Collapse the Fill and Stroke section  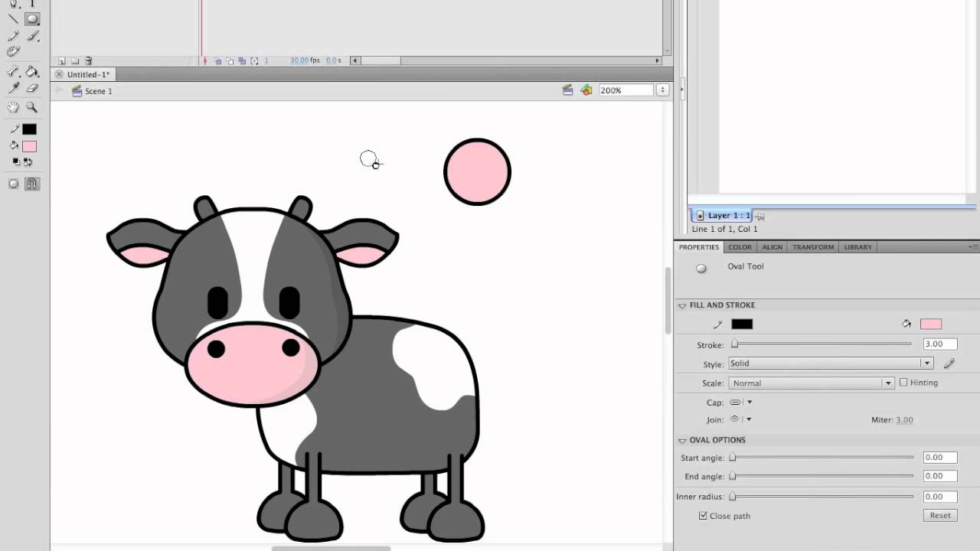681,305
